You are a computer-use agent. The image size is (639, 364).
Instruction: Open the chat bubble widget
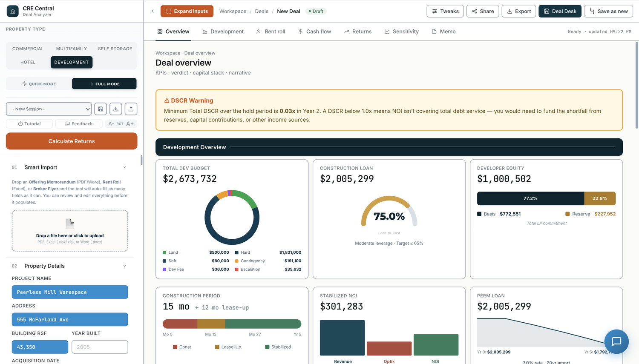tap(616, 341)
